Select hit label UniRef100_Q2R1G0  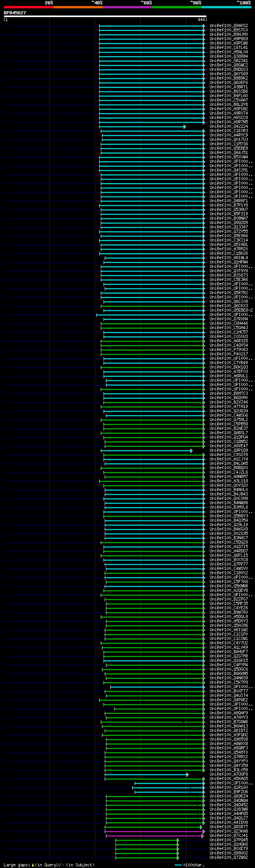click(x=229, y=787)
